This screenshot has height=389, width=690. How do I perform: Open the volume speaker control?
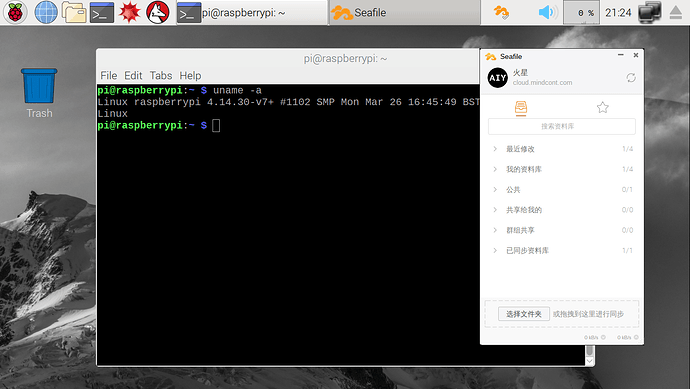547,12
